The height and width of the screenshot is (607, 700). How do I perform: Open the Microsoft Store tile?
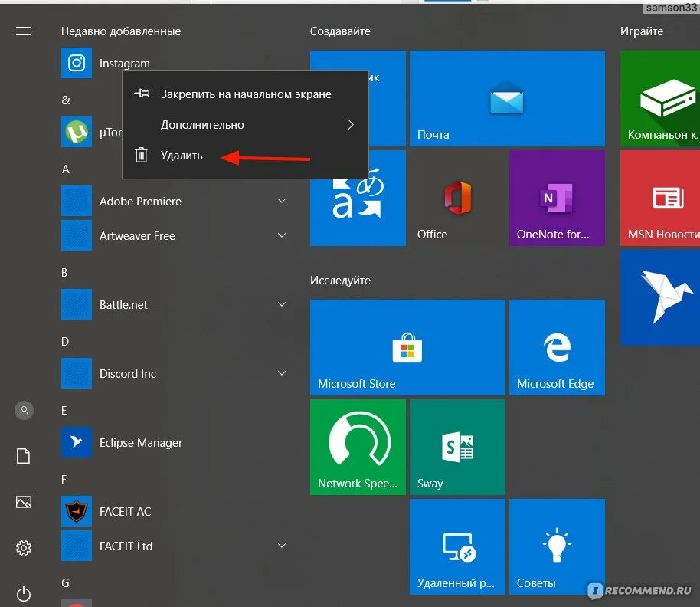(x=407, y=347)
